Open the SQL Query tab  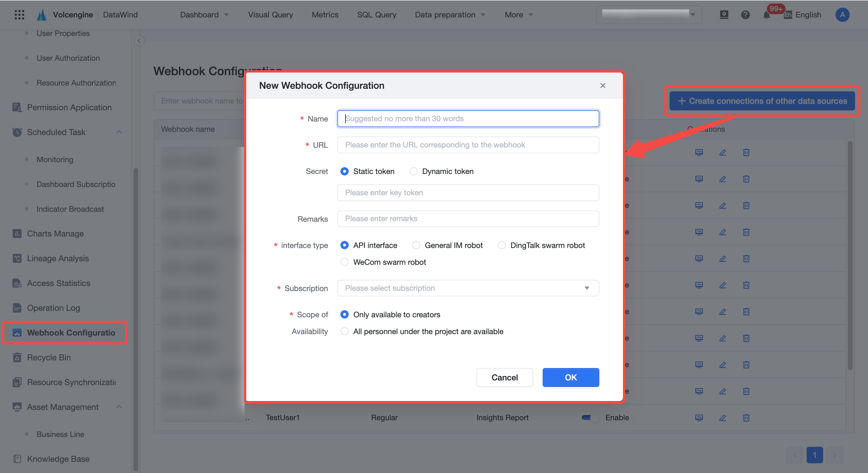(x=376, y=15)
